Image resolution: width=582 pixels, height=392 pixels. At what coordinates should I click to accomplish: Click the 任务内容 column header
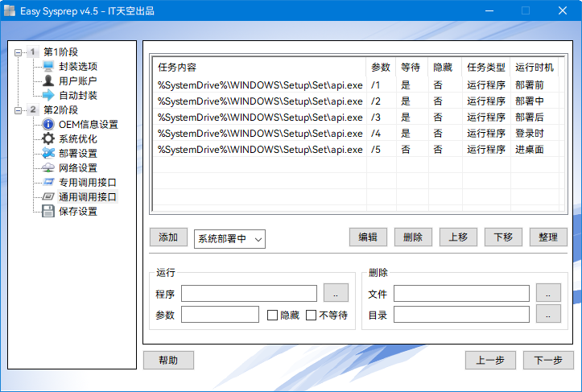[x=259, y=67]
